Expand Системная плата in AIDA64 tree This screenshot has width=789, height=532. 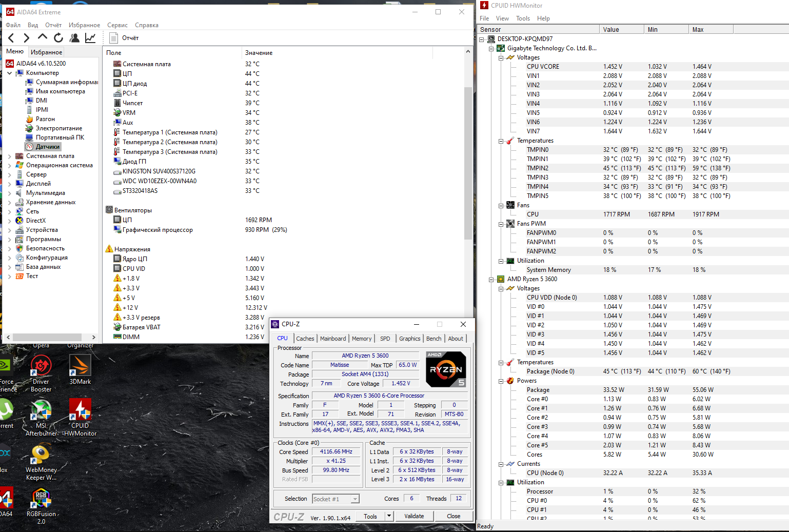pyautogui.click(x=9, y=156)
